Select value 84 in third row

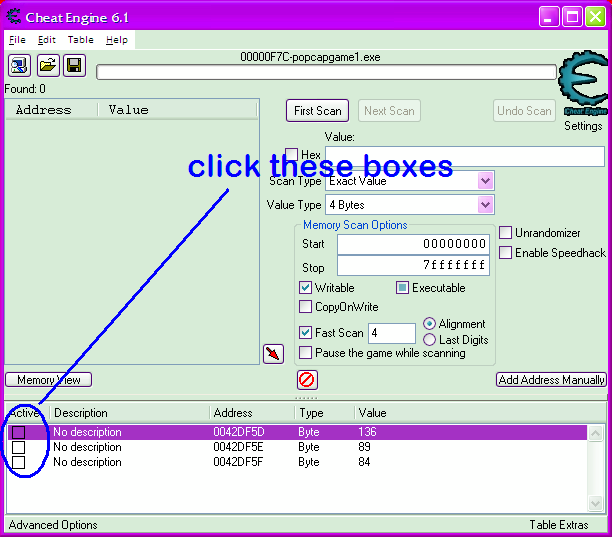pos(364,462)
